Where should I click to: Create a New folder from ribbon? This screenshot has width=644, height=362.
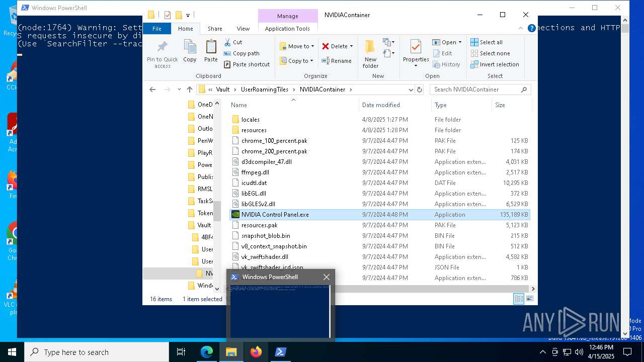point(370,54)
